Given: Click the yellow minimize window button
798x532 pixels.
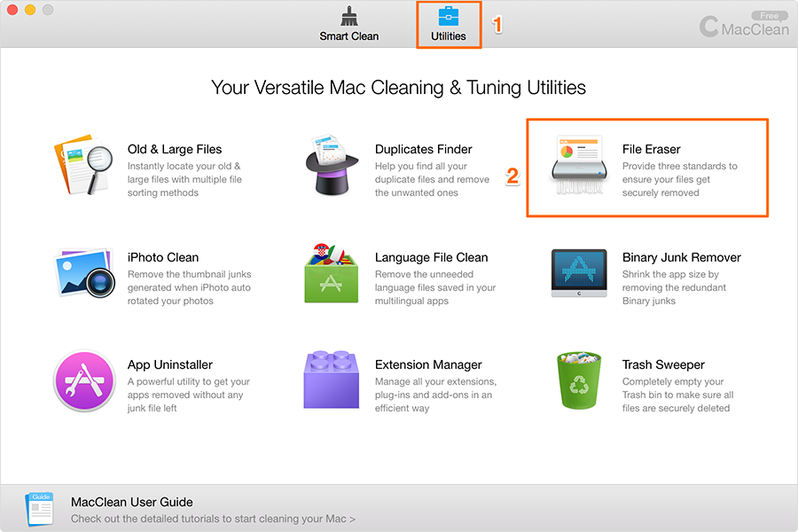Looking at the screenshot, I should tap(30, 10).
